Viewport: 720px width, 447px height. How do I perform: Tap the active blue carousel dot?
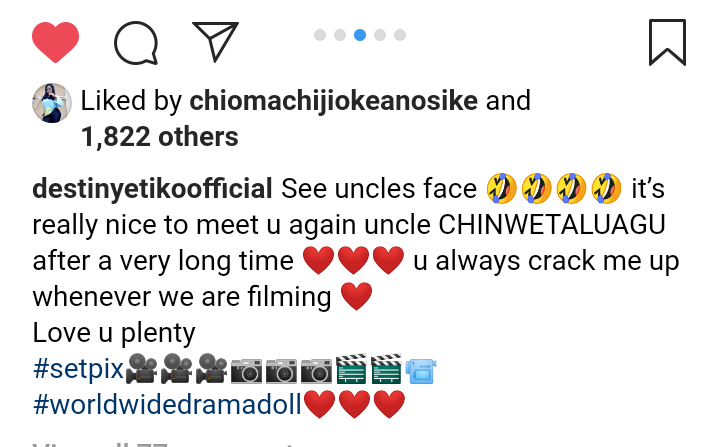click(x=360, y=35)
